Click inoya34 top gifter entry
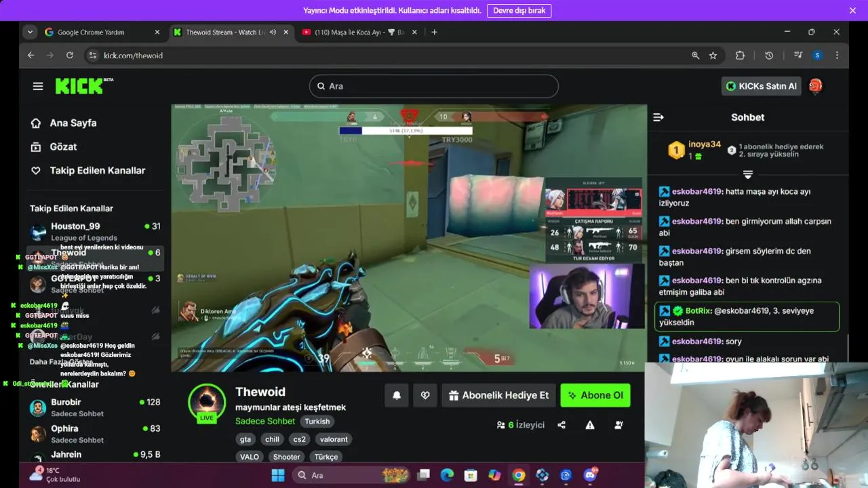 coord(695,150)
